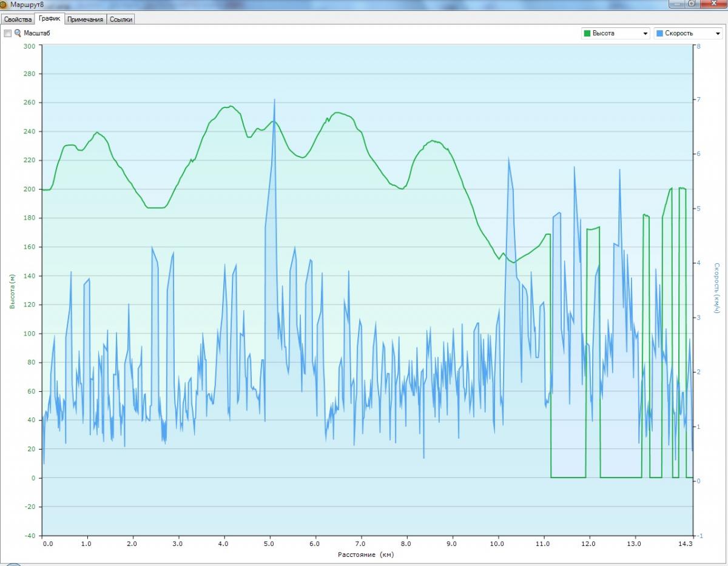Minimize the Маршрут8 window
728x566 pixels.
tap(676, 4)
